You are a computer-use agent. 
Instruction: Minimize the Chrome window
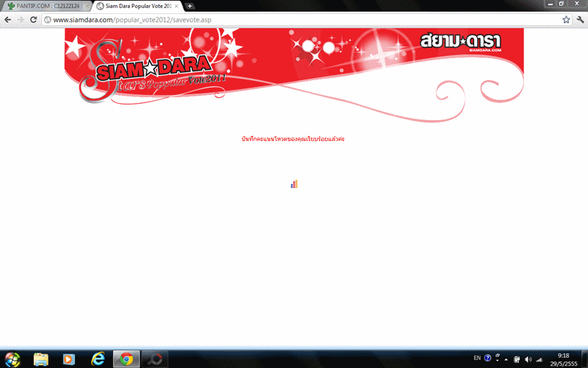[x=550, y=4]
